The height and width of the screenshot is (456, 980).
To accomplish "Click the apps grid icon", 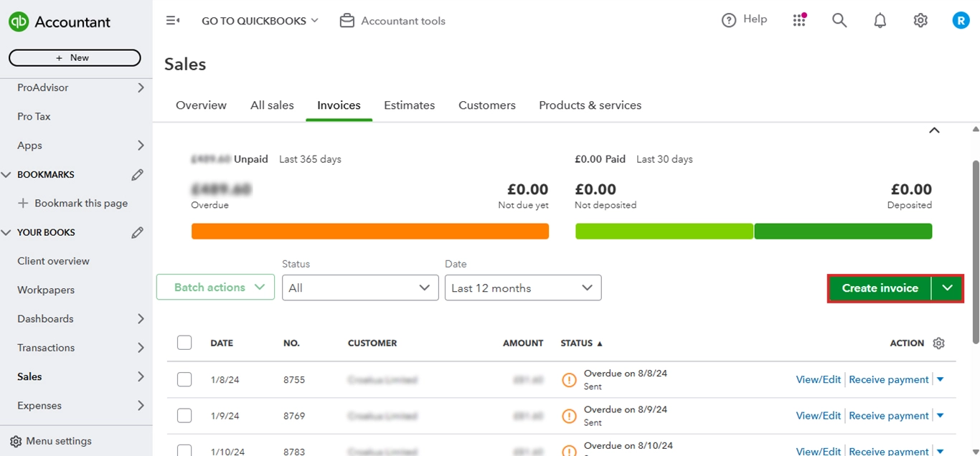I will click(x=799, y=20).
